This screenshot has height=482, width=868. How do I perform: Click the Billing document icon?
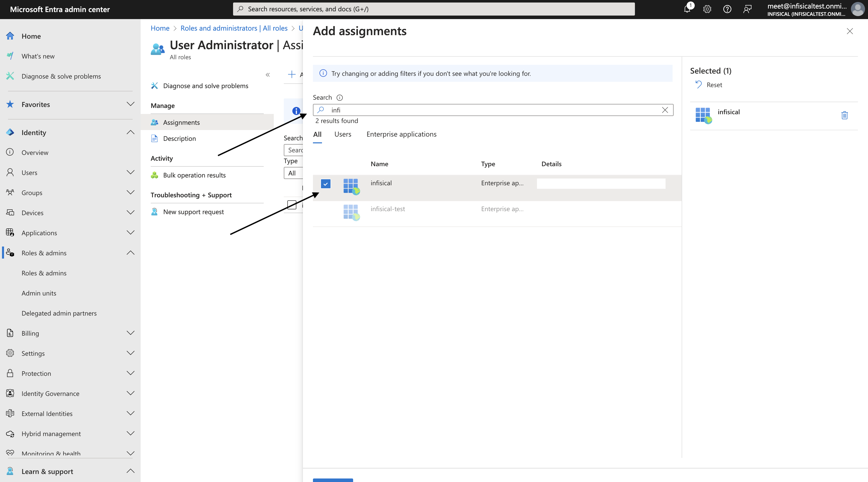click(x=10, y=333)
